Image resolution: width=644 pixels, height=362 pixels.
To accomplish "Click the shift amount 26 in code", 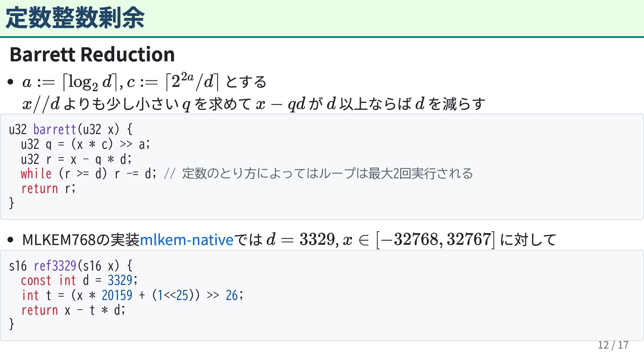I will click(231, 295).
